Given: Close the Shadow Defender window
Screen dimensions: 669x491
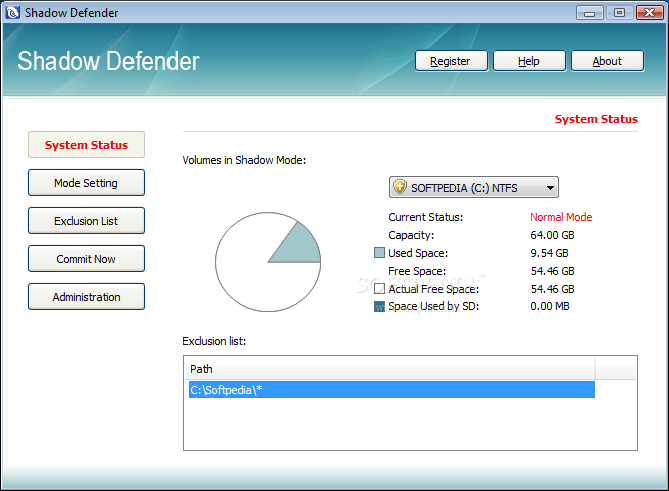Looking at the screenshot, I should click(649, 13).
